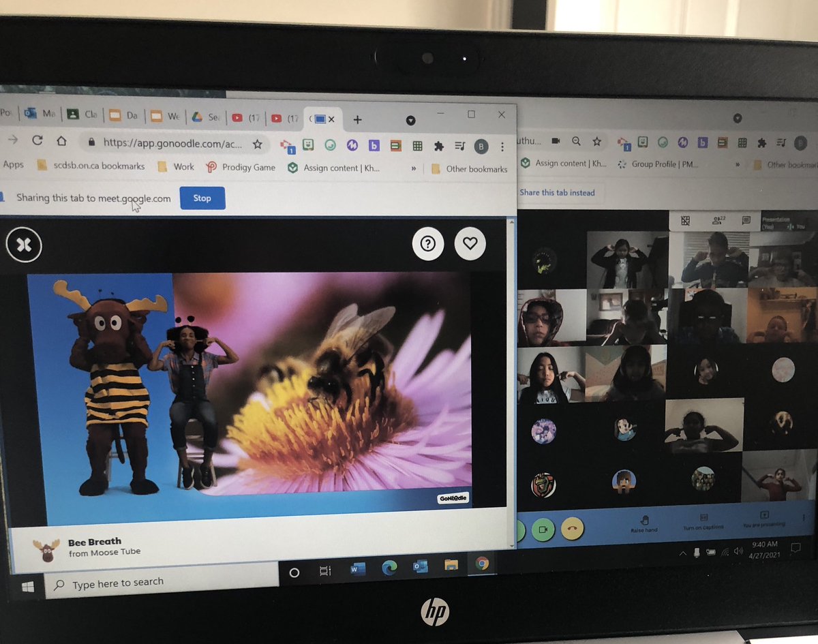
Task: Switch to the Google Drive tab
Action: [205, 117]
